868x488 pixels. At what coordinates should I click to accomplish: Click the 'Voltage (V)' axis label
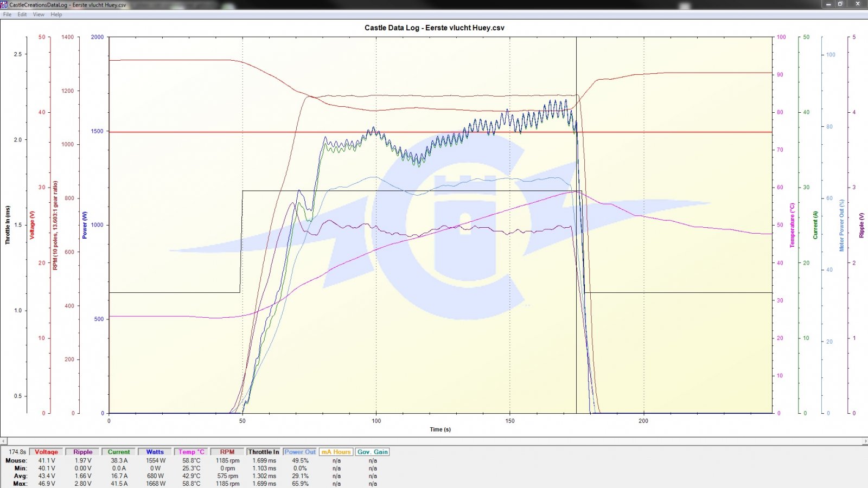pyautogui.click(x=32, y=225)
